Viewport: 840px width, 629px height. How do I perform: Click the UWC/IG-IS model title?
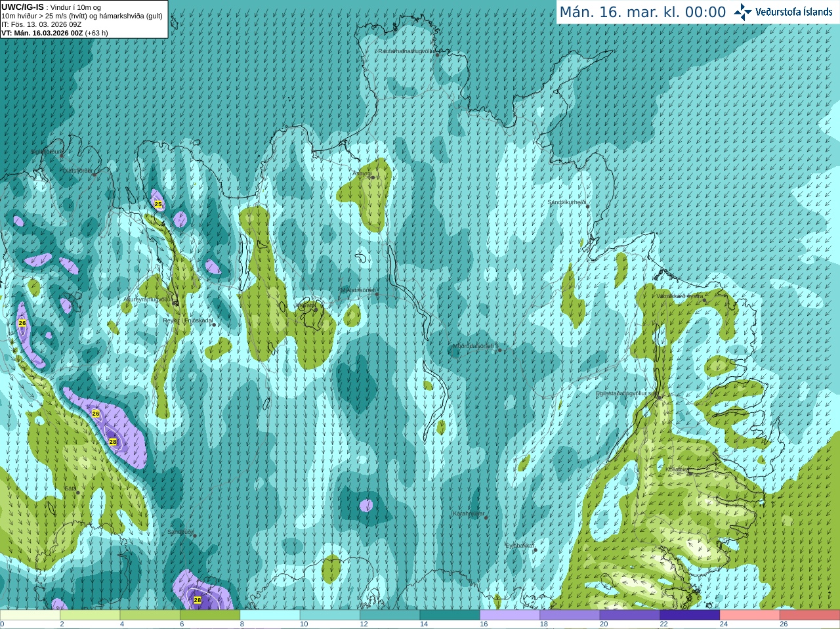pyautogui.click(x=22, y=7)
